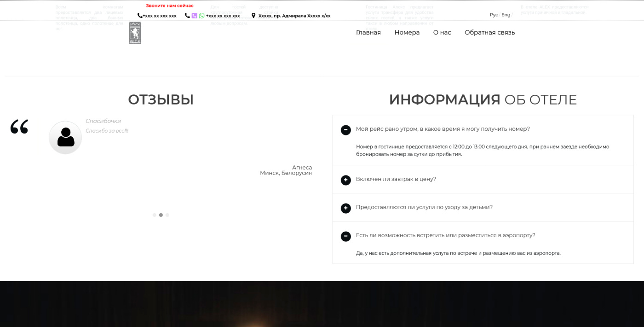Click the first phone handset icon
Screen dimensions: 644x327
tap(140, 16)
